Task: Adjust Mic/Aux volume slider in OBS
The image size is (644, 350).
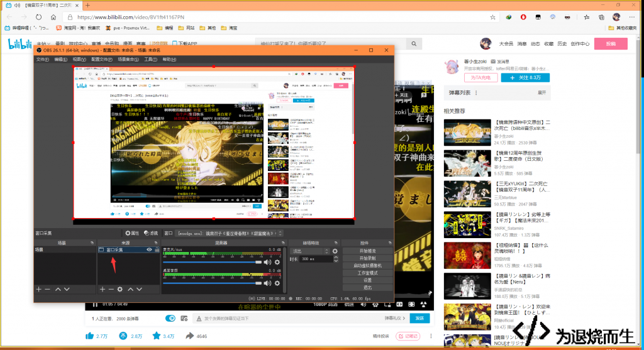Action: pyautogui.click(x=213, y=262)
